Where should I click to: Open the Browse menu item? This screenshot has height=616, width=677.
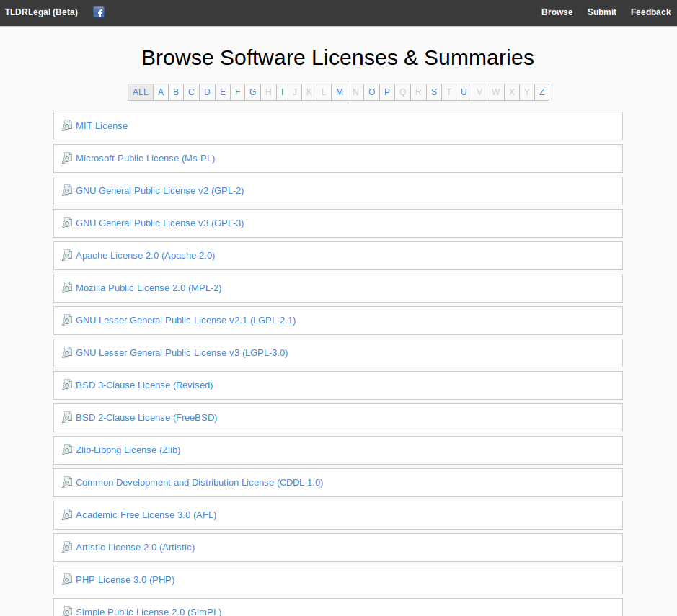tap(557, 12)
